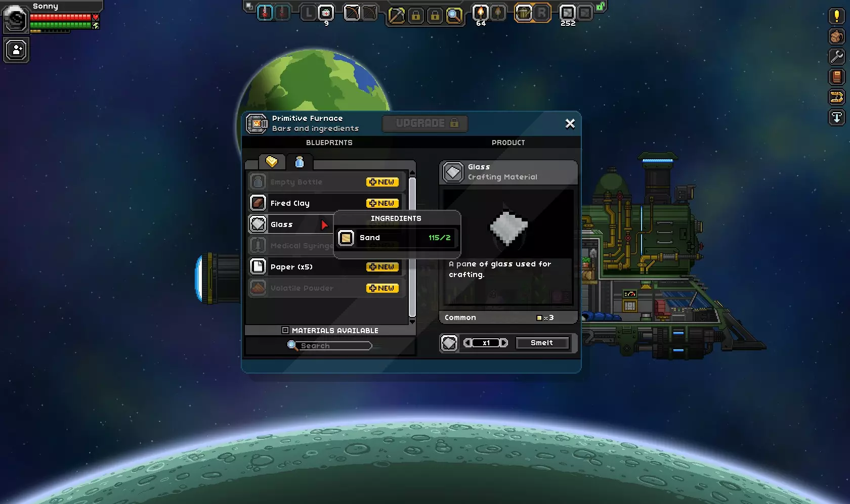Click the dimmed sword alternate slot
Screen dimensions: 850x504
[x=282, y=13]
